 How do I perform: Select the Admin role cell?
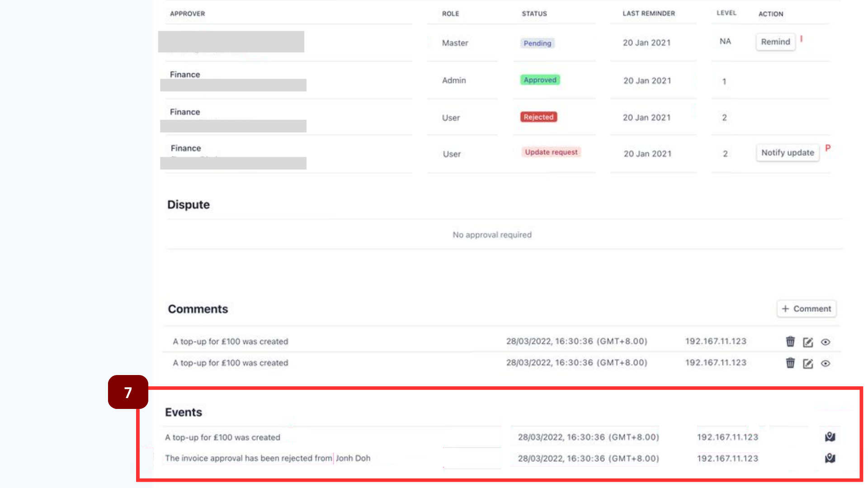coord(453,80)
